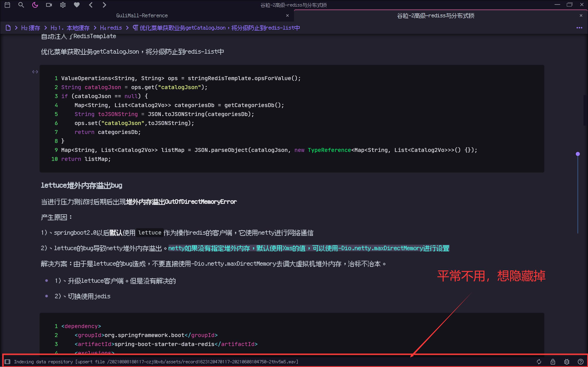Toggle the lock icon in status bar
588x367 pixels.
[553, 362]
